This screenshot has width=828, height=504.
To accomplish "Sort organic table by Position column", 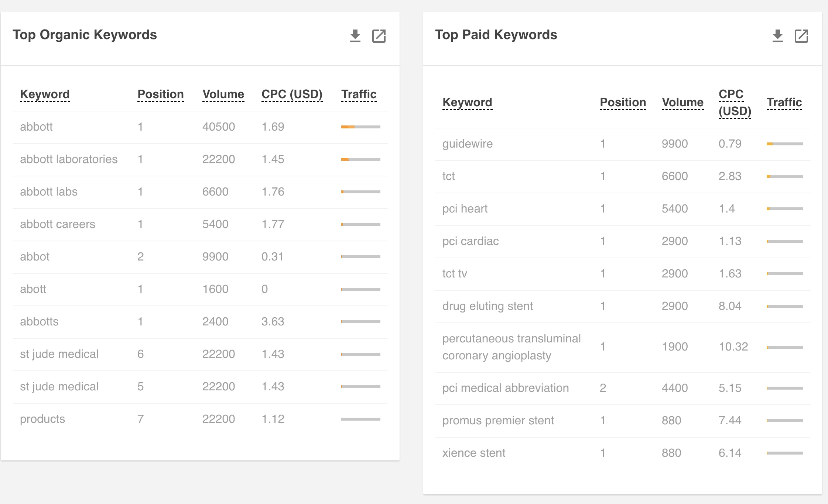I will [161, 94].
